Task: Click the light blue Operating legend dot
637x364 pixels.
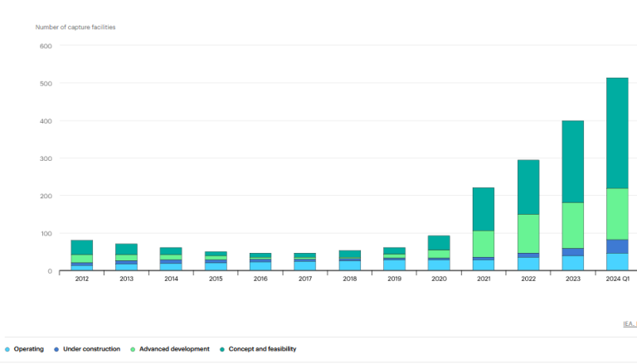Action: click(x=7, y=349)
